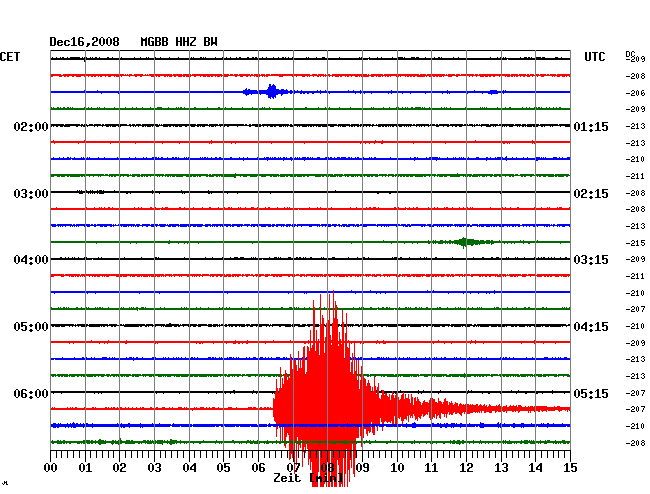Click the DC value -215
This screenshot has height=494, width=650.
point(635,243)
